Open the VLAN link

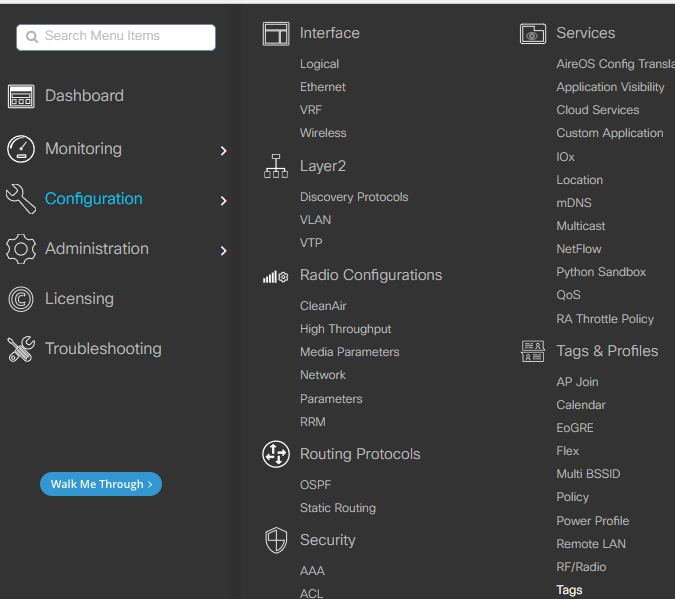point(316,220)
